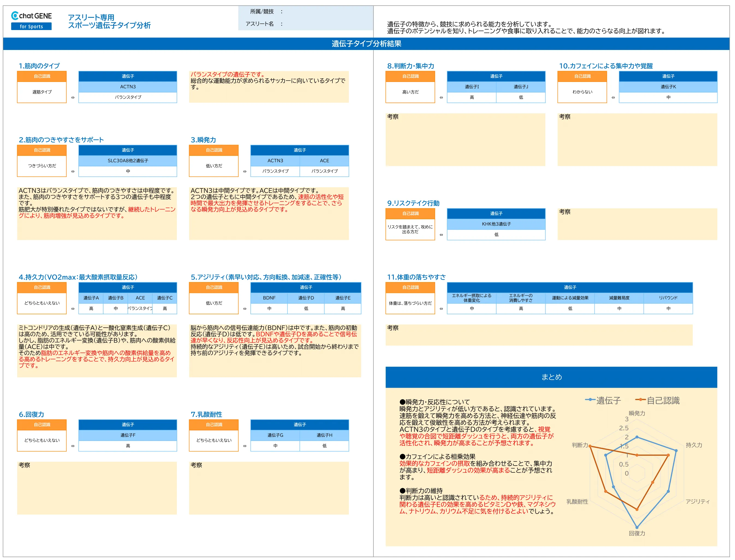The image size is (735, 560).
Task: Click the 回復力 label on radar chart
Action: pos(637,533)
